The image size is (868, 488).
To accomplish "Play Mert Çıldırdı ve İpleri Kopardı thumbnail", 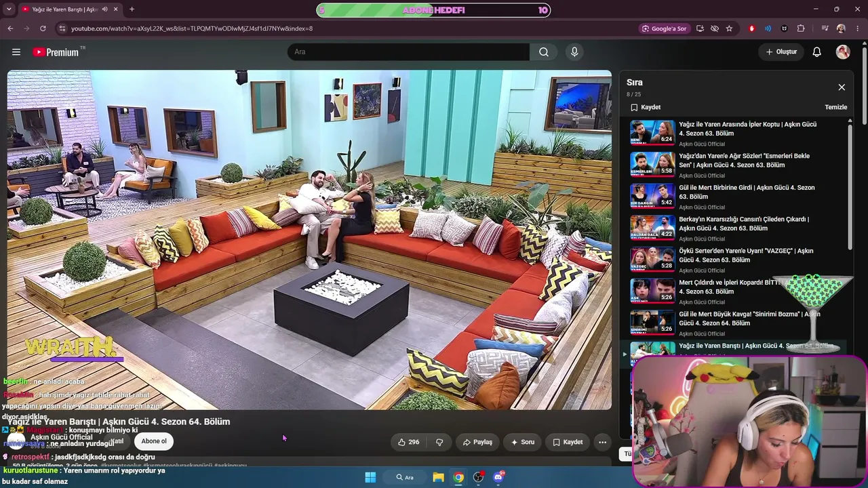I will 653,291.
